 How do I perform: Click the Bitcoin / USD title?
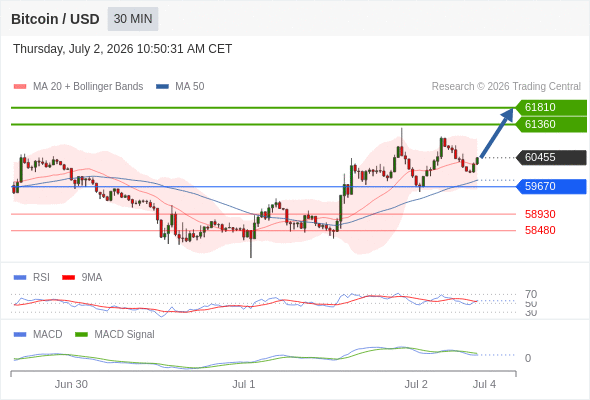point(55,19)
